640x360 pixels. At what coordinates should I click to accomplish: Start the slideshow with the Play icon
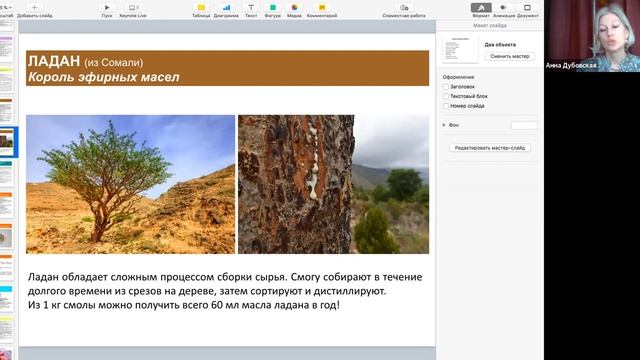107,7
